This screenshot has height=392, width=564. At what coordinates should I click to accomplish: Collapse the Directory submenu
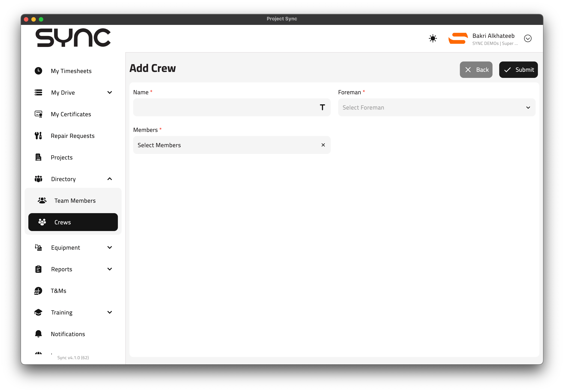click(x=109, y=179)
